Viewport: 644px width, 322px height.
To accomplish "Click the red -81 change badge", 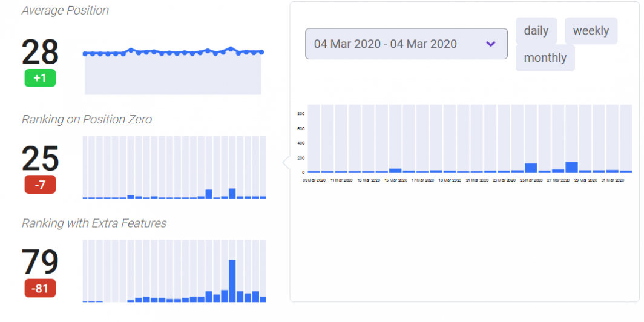I will (40, 288).
